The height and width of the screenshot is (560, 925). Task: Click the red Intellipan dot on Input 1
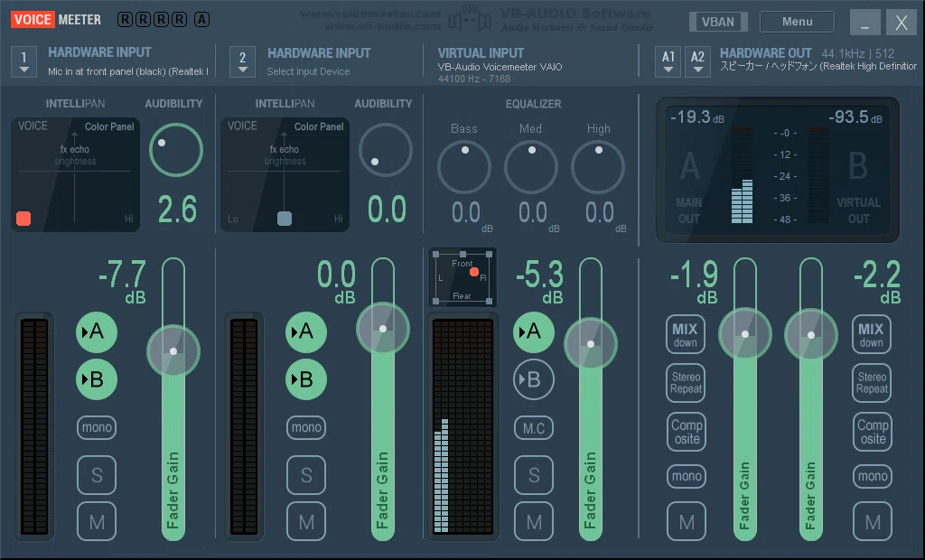pos(23,219)
